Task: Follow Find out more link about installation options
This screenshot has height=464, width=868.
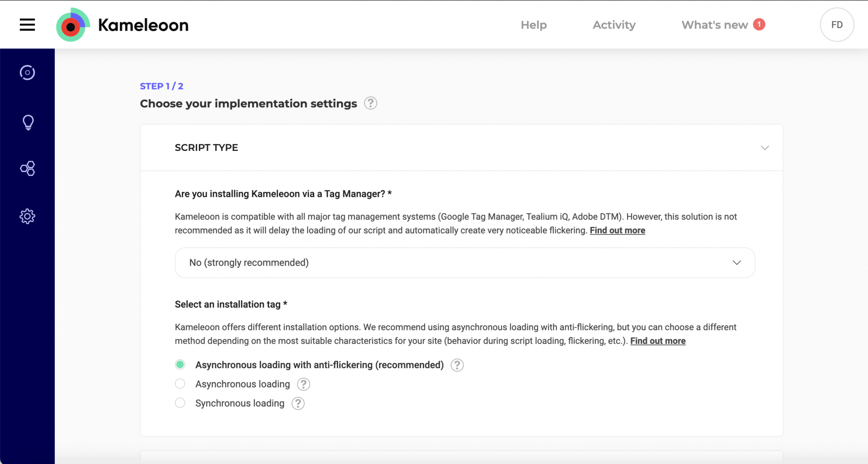Action: click(x=658, y=341)
